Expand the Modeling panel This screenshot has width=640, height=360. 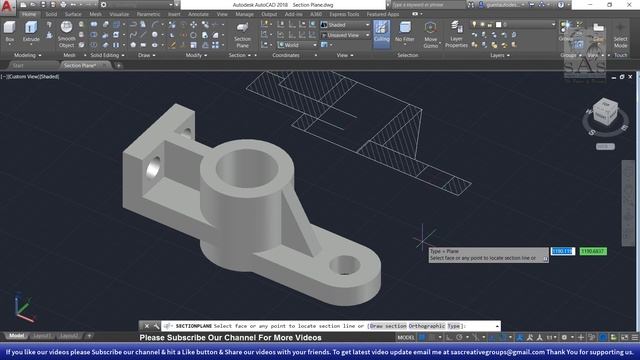(27, 55)
